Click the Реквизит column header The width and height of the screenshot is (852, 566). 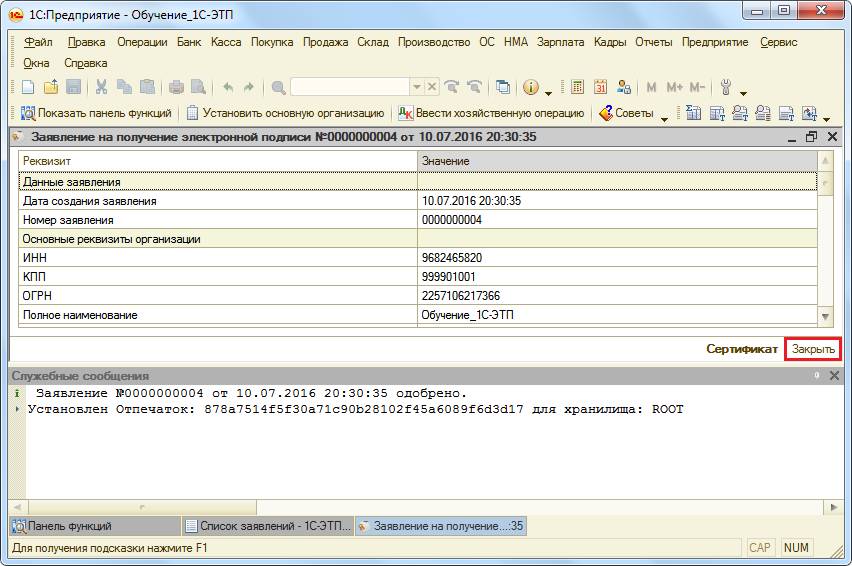click(x=218, y=161)
